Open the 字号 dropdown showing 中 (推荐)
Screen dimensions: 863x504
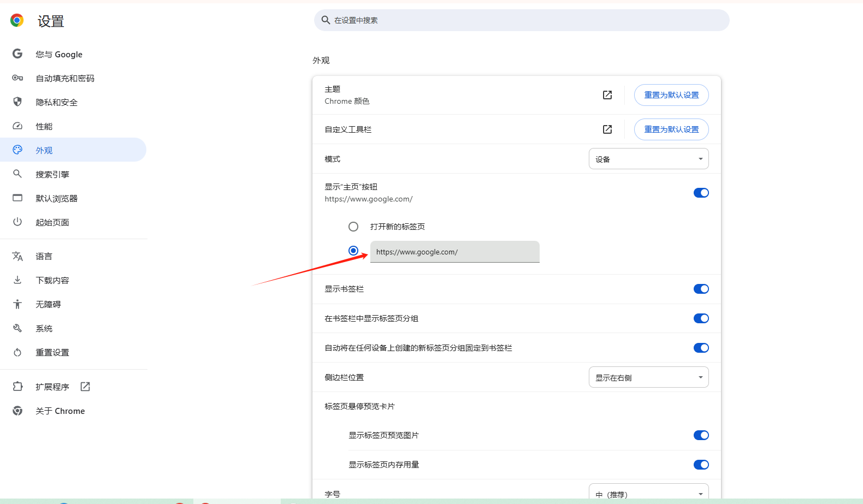tap(649, 491)
